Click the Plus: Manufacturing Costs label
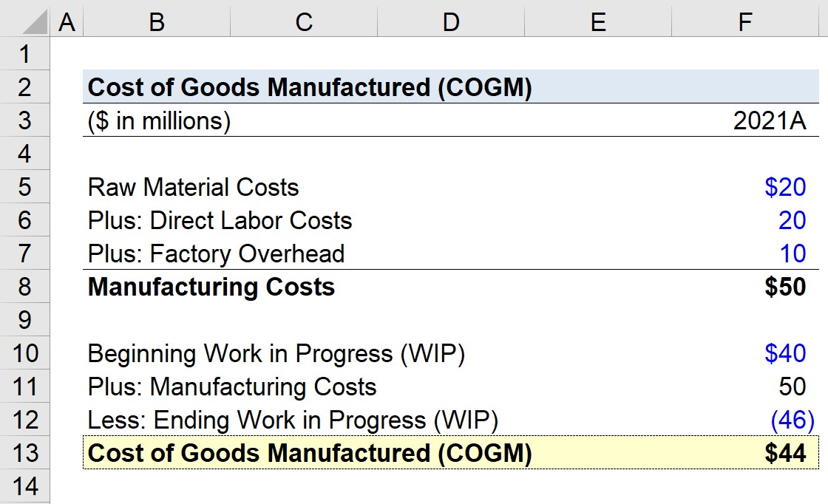This screenshot has height=504, width=828. tap(232, 386)
